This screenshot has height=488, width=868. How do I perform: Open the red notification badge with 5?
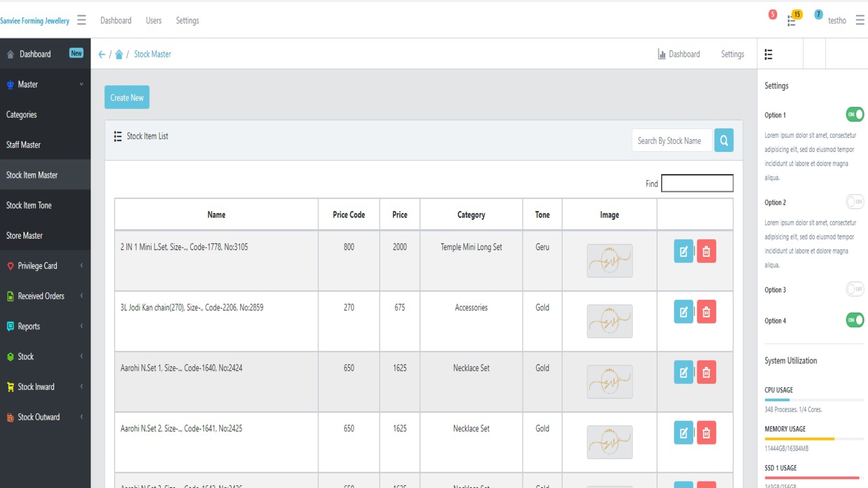point(773,15)
